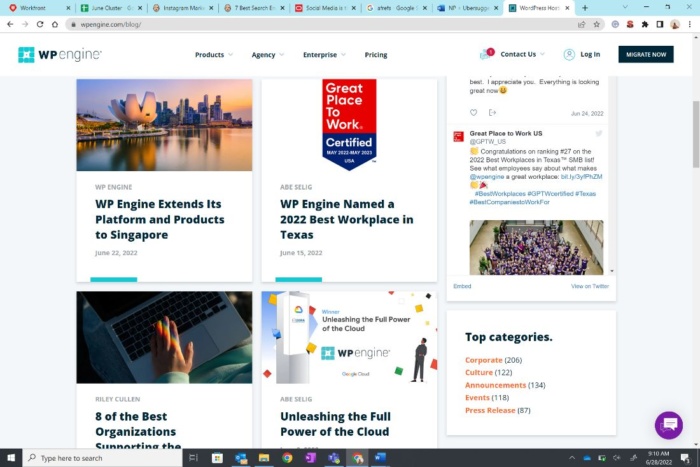Open the bit.ly link in the tweet

tap(581, 177)
